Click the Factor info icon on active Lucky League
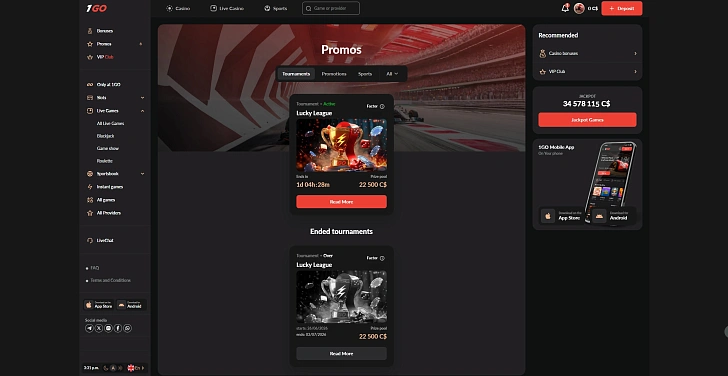This screenshot has height=376, width=728. coord(382,106)
